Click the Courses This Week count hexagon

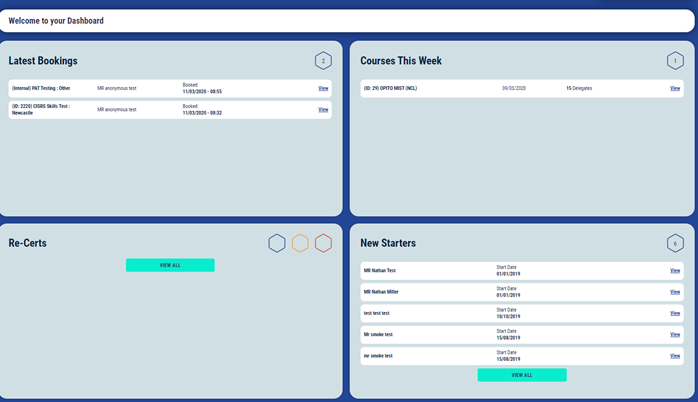(x=675, y=61)
